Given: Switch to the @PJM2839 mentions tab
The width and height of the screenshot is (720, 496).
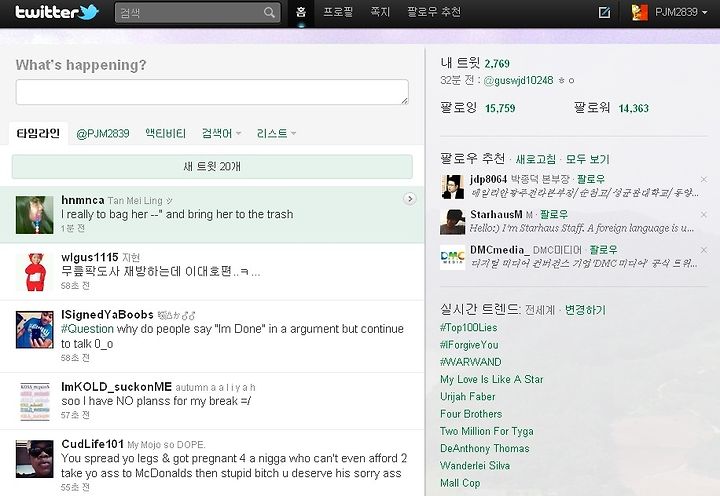Looking at the screenshot, I should 103,134.
